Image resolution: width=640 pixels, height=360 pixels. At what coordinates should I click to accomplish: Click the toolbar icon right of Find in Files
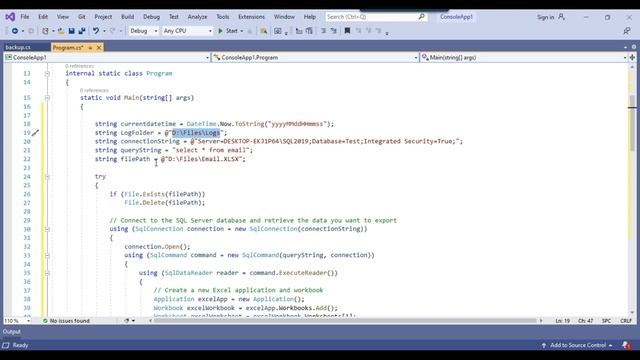[278, 31]
